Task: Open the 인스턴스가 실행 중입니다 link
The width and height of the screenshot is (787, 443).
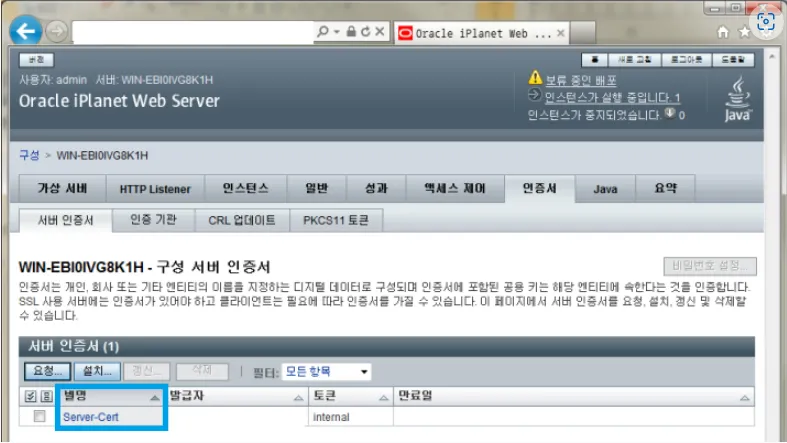Action: pos(612,97)
